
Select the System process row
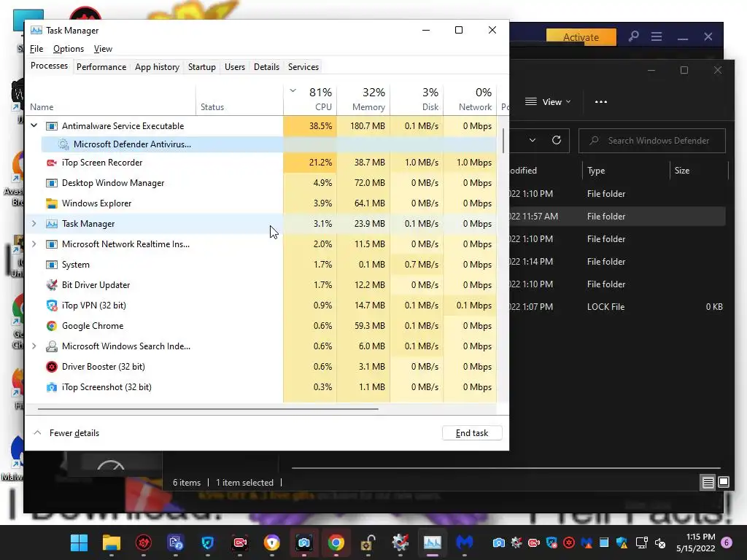pos(260,264)
